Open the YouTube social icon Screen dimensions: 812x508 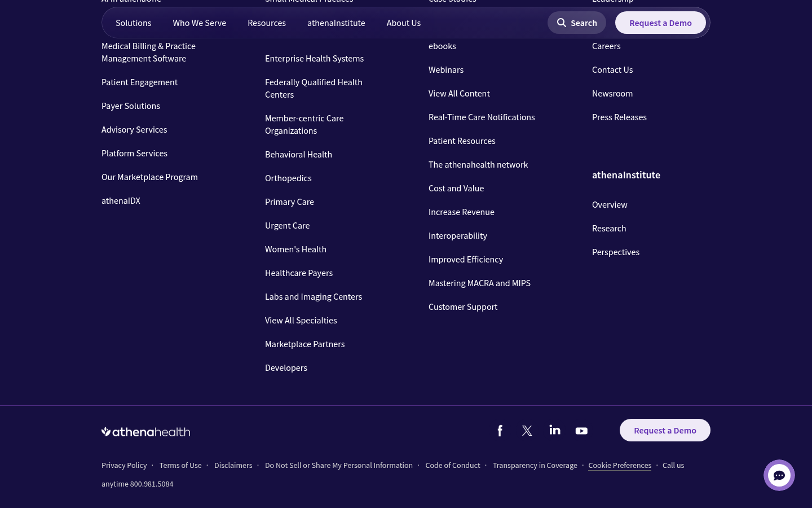[581, 431]
